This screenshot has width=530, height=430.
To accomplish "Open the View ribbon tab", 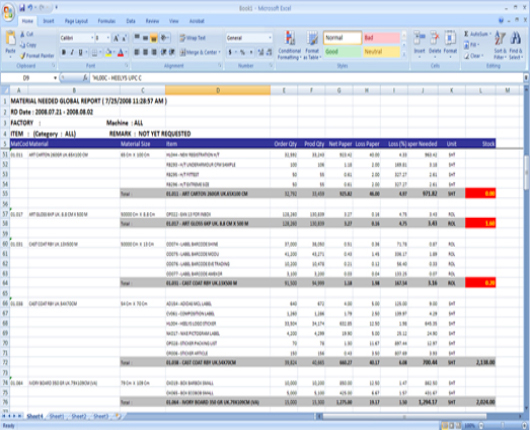I will tap(174, 21).
